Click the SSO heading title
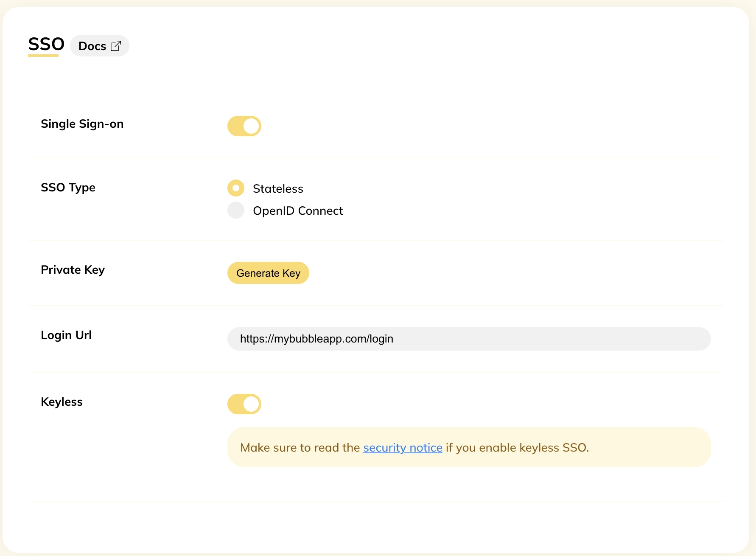Screen dimensions: 756x556 46,44
